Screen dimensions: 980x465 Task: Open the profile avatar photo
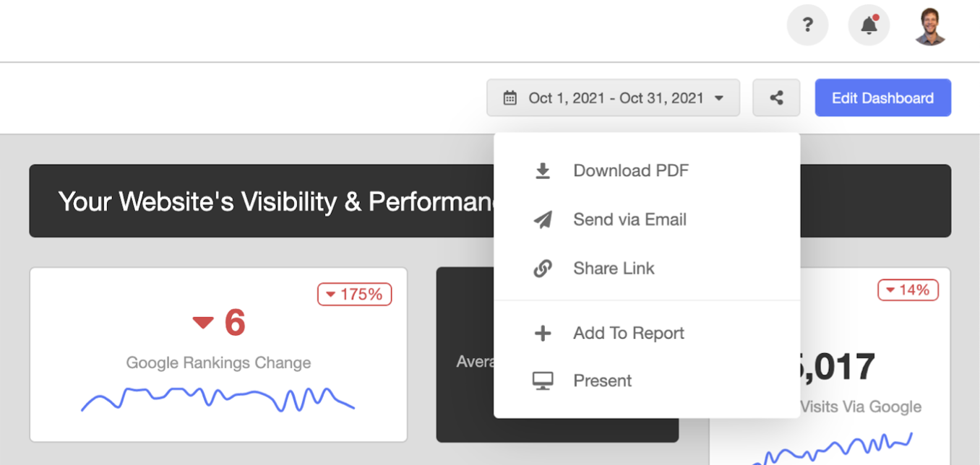pyautogui.click(x=929, y=25)
